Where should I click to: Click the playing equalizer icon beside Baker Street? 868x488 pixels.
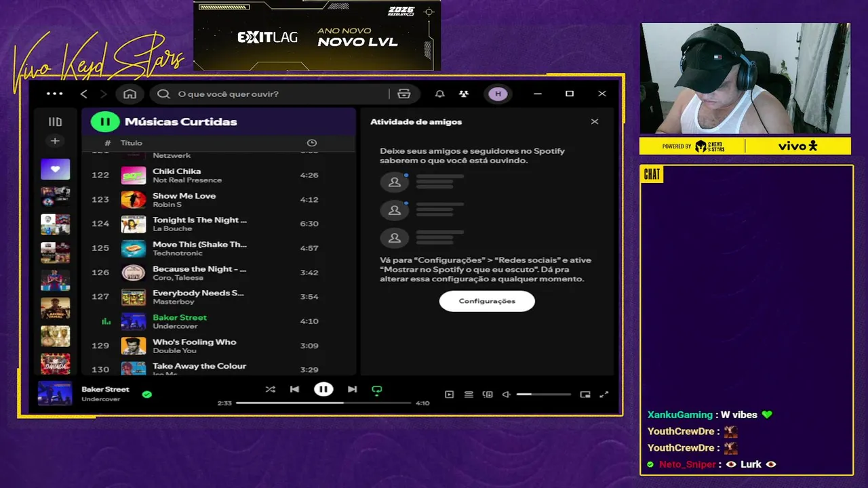tap(106, 321)
